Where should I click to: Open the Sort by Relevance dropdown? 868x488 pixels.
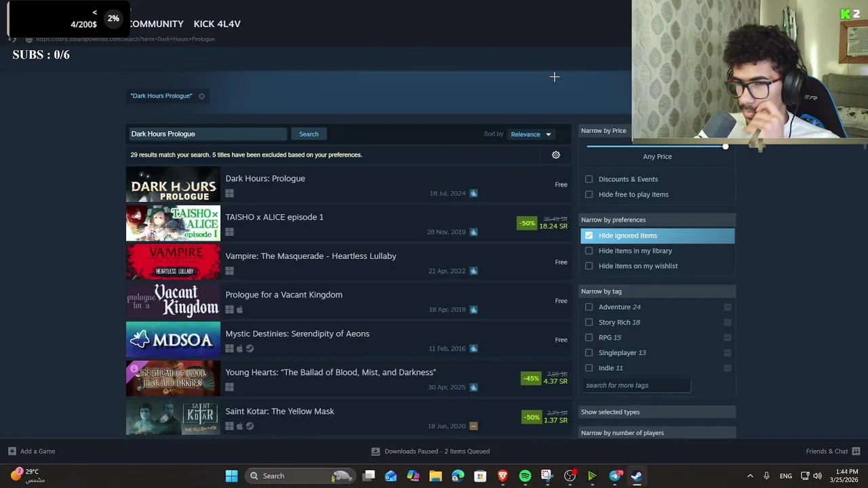coord(530,134)
